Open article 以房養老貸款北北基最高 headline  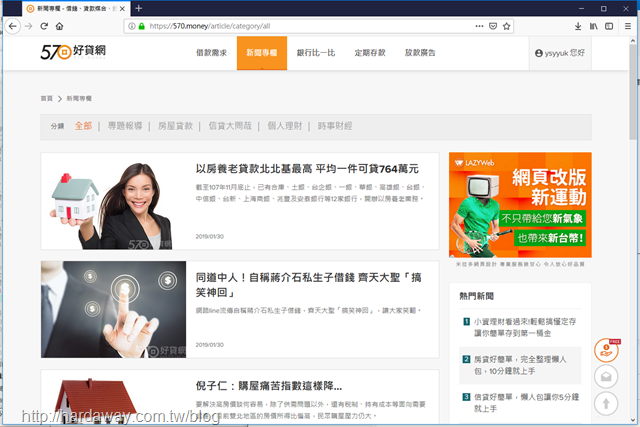click(307, 169)
